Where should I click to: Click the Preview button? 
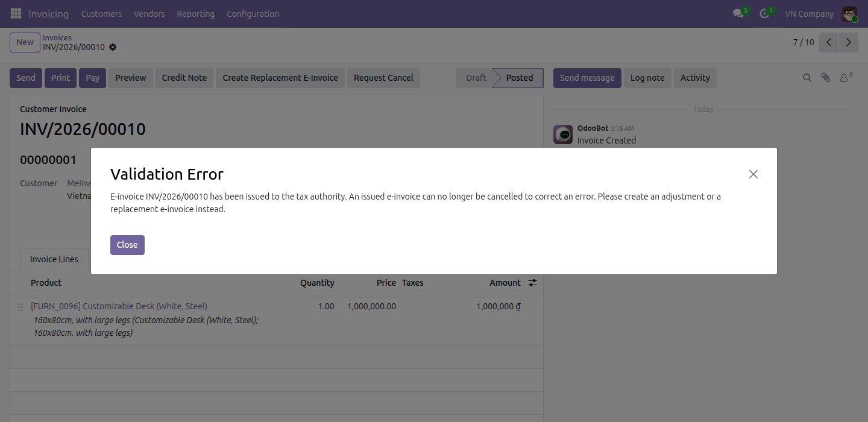click(131, 78)
